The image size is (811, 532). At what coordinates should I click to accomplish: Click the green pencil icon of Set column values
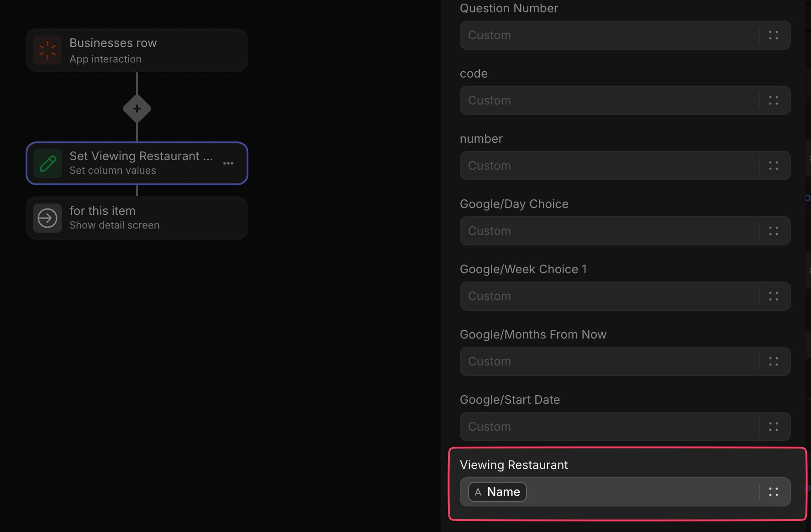click(x=47, y=163)
